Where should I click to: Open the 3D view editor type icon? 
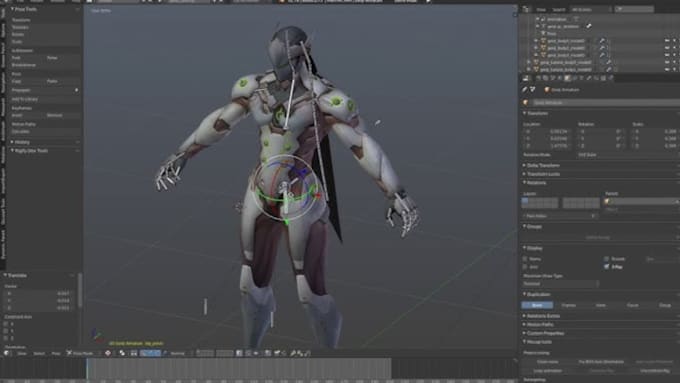click(x=7, y=353)
